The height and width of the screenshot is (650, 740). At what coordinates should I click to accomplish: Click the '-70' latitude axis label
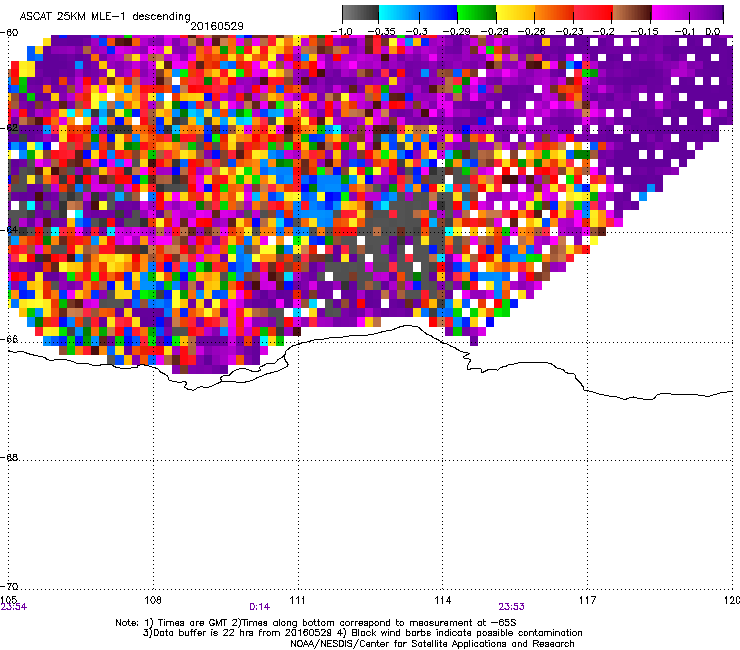(x=9, y=586)
